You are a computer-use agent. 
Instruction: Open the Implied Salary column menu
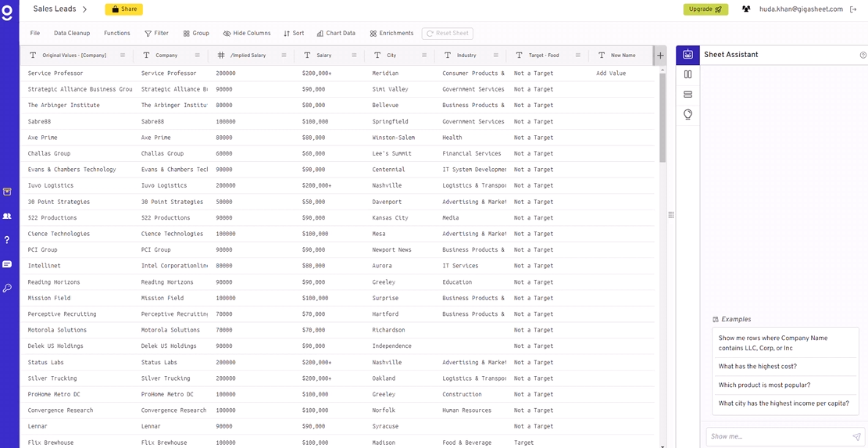click(x=284, y=56)
